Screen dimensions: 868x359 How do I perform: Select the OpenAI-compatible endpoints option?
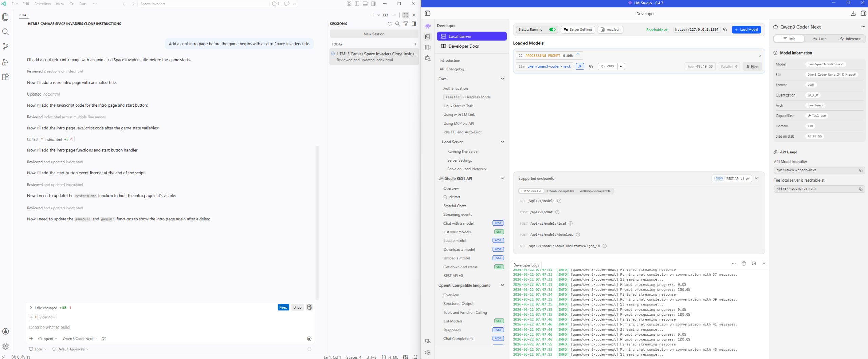(560, 191)
